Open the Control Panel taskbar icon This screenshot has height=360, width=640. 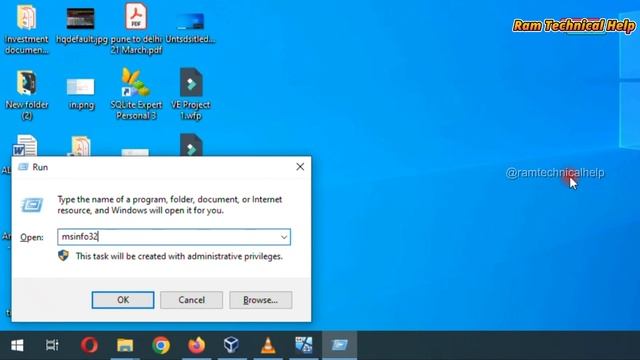tap(304, 346)
